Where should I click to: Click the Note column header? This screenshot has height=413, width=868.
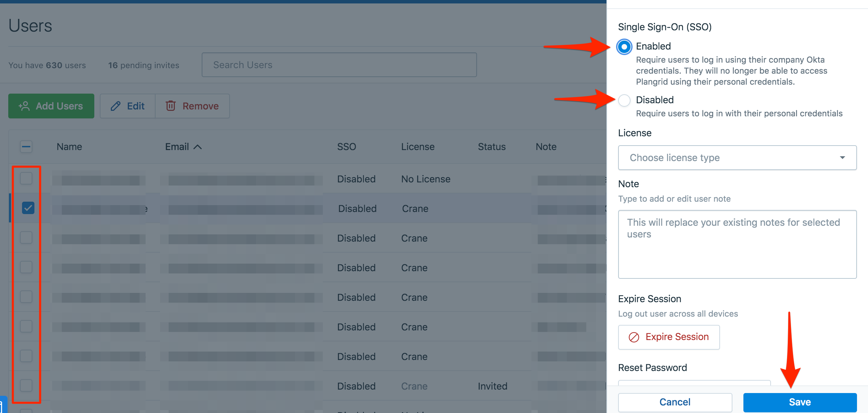(x=546, y=147)
